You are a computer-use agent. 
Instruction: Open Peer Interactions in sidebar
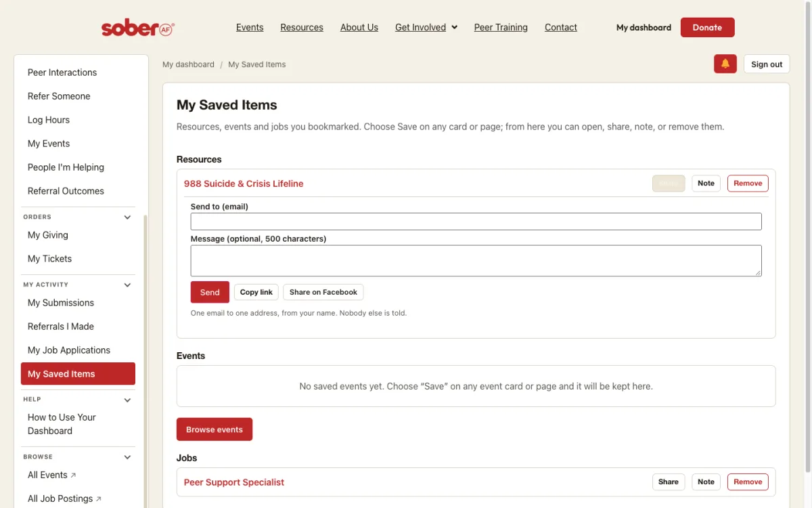(78, 72)
